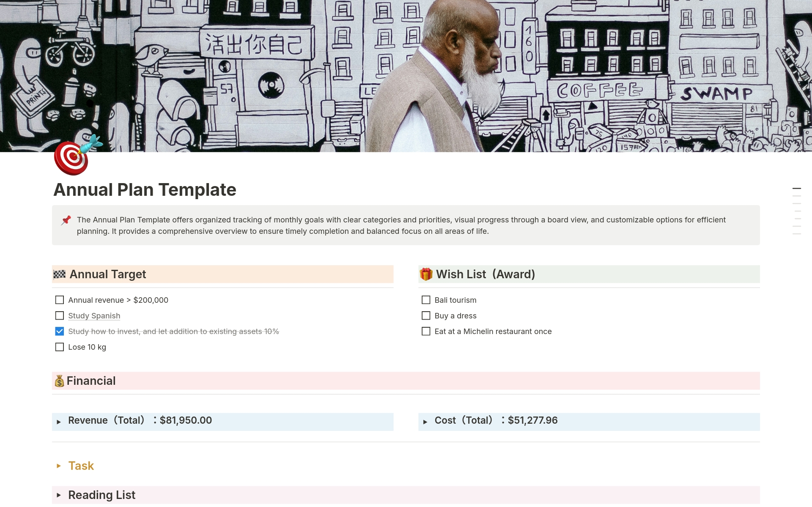Uncheck the Study how to invest checkbox
The height and width of the screenshot is (507, 812).
click(x=60, y=332)
